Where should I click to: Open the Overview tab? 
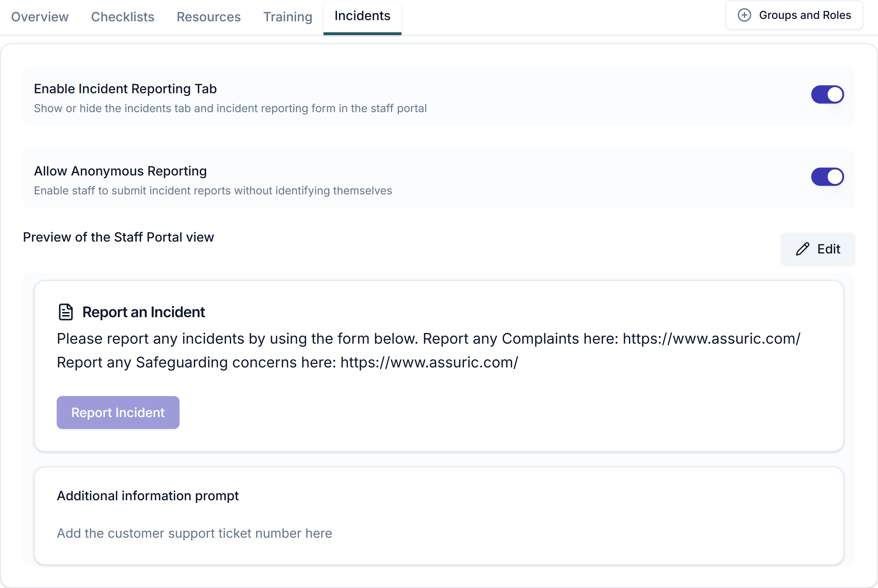pos(40,17)
